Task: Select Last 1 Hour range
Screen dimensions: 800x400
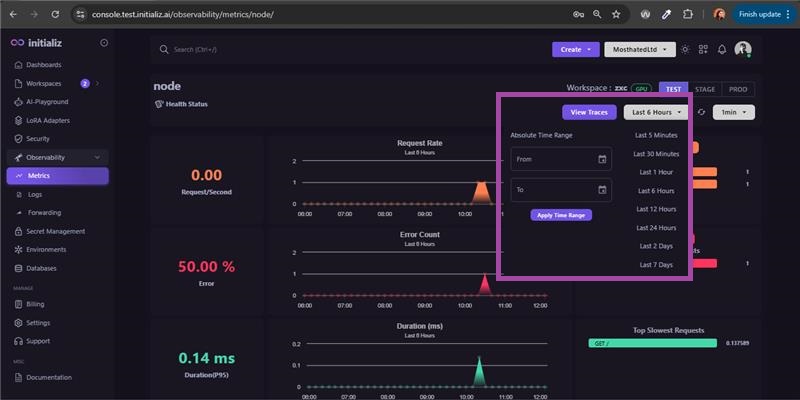Action: click(656, 172)
